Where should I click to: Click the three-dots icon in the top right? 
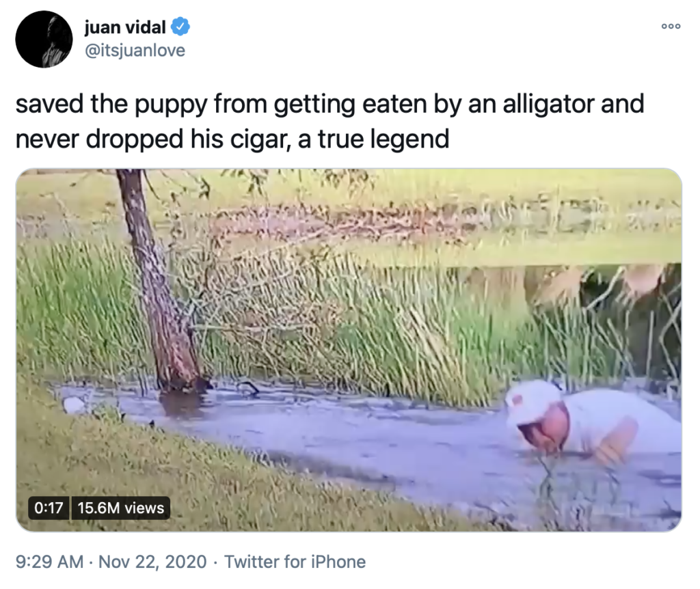tap(671, 26)
